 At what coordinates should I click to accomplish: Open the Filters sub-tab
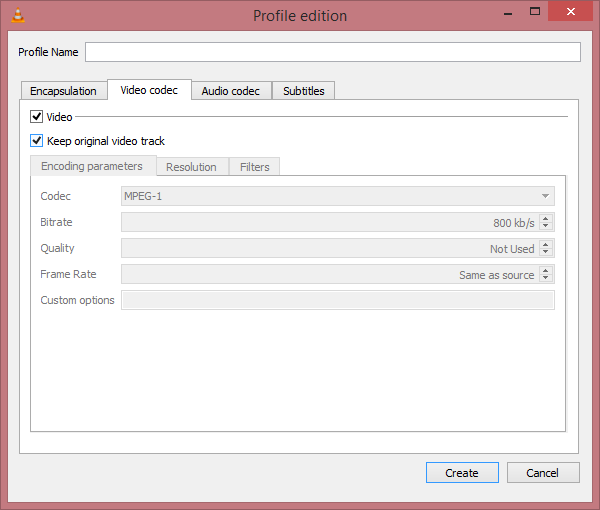point(254,167)
